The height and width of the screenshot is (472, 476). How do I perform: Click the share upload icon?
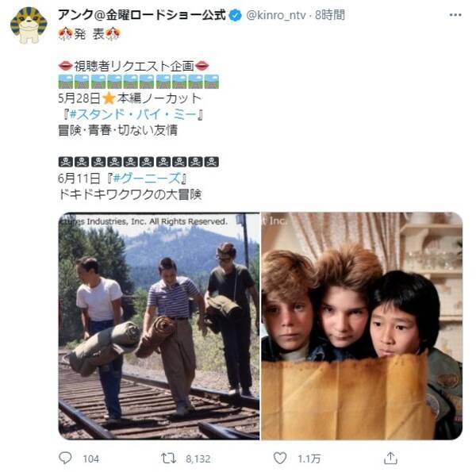[390, 458]
